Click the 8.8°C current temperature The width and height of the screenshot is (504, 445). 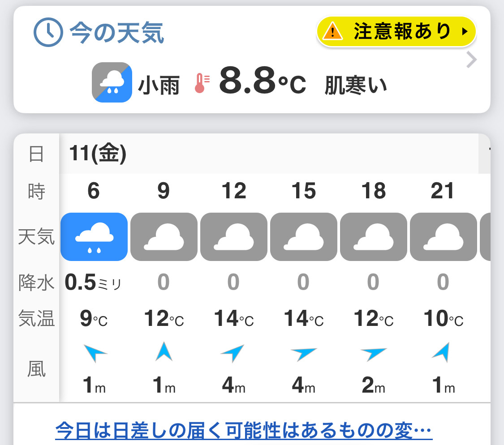point(262,80)
